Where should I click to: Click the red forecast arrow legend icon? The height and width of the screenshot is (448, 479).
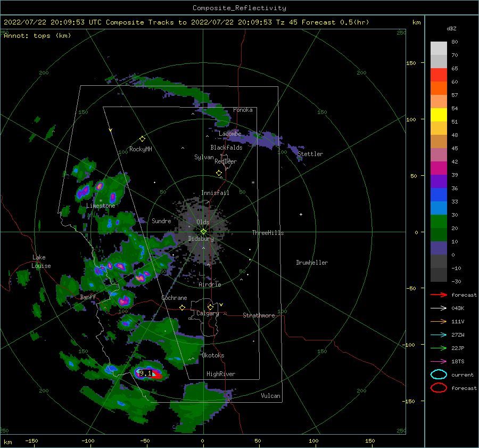pos(439,295)
